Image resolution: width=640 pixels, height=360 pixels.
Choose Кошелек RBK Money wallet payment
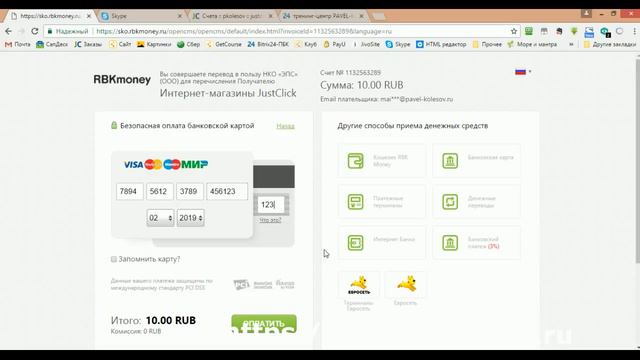381,160
